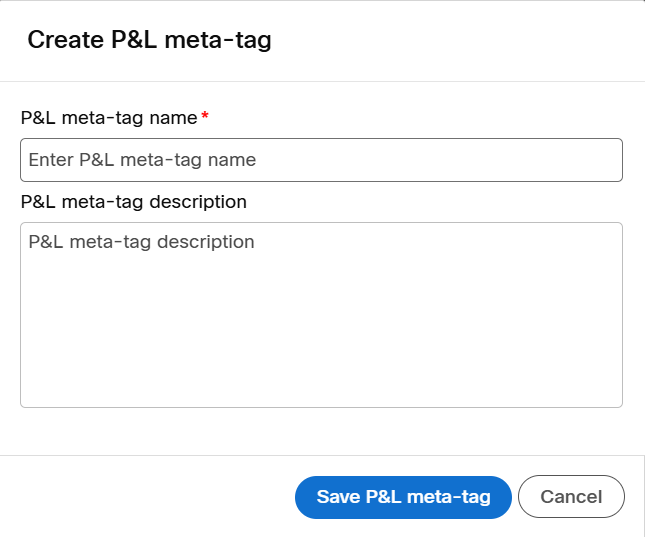Focus the P&L meta-tag description text area
This screenshot has height=537, width=645.
point(321,314)
